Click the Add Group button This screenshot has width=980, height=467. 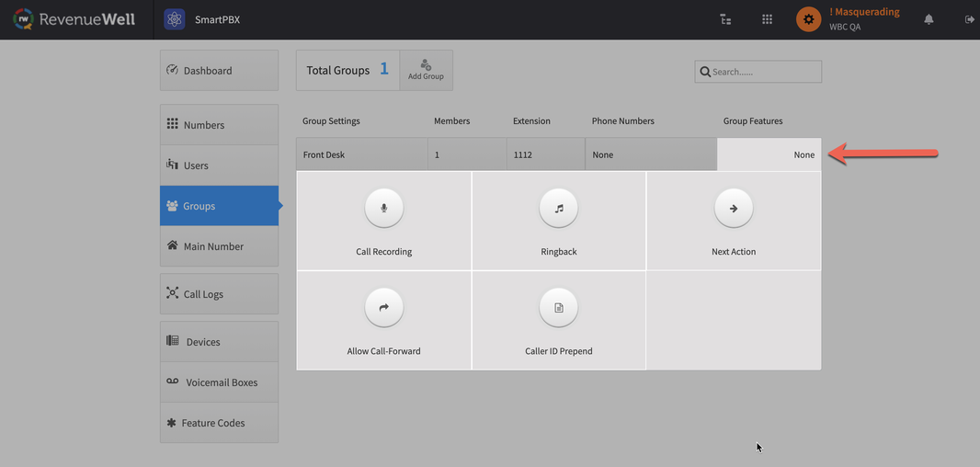pyautogui.click(x=426, y=70)
